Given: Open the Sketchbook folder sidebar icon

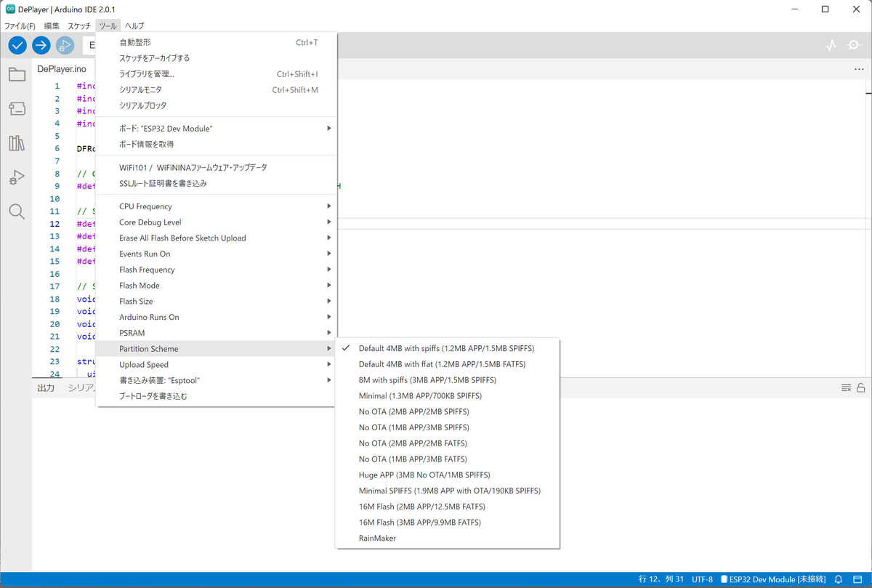Looking at the screenshot, I should click(17, 74).
